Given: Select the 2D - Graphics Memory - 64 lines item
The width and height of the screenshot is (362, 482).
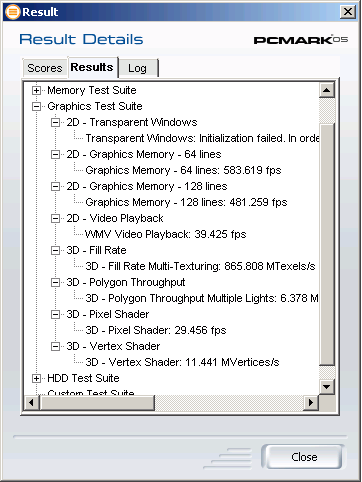Looking at the screenshot, I should pyautogui.click(x=144, y=154).
